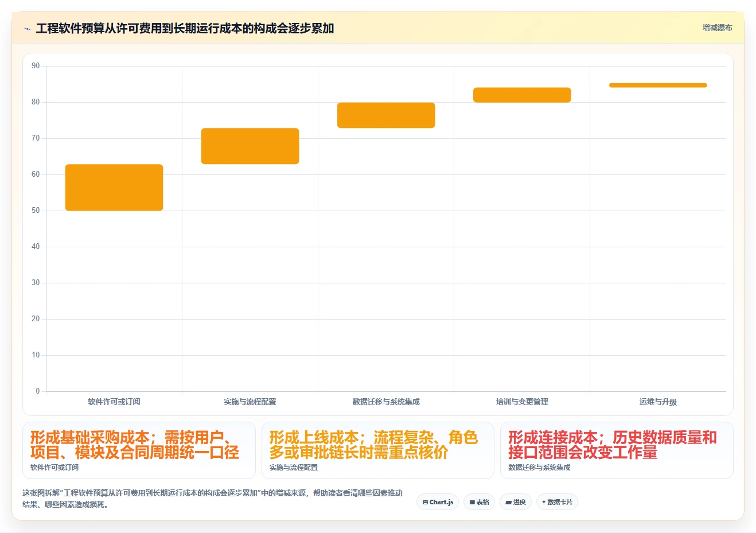This screenshot has width=756, height=533.
Task: Open the 形成基础采购成本 card
Action: click(139, 450)
